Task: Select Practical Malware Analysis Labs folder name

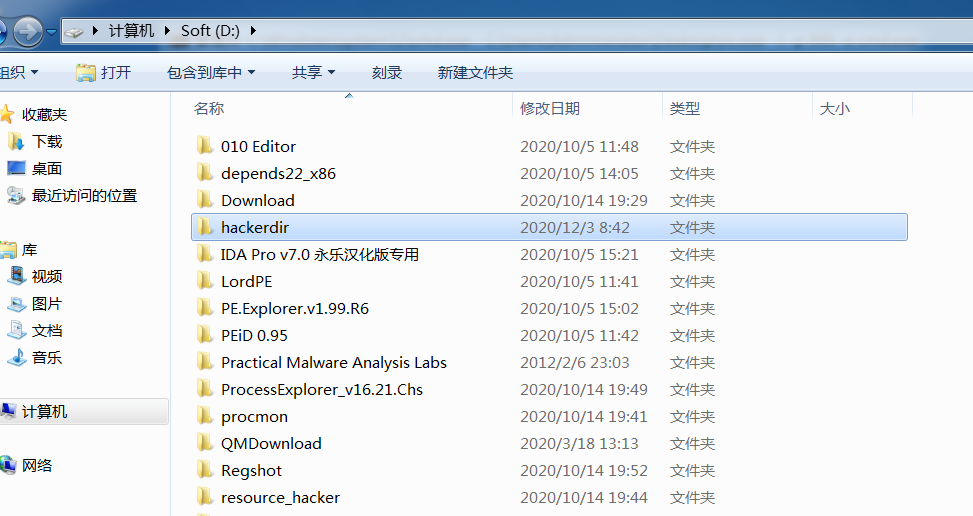Action: 334,363
